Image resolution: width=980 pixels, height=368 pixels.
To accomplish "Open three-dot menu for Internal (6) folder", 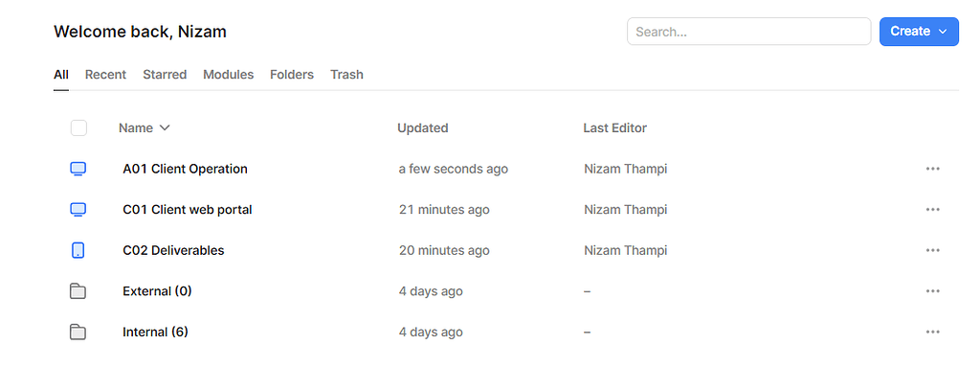I will (x=932, y=332).
